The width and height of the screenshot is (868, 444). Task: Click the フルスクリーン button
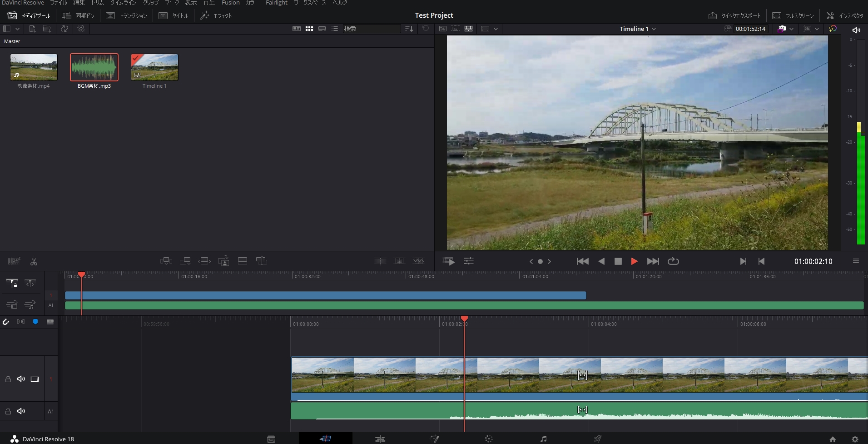click(793, 15)
